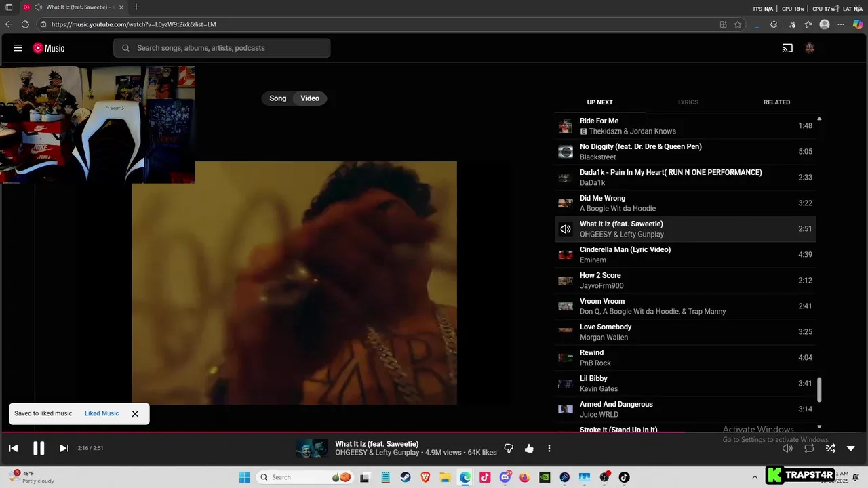Toggle the thumbs up like button
Viewport: 868px width, 488px height.
(529, 448)
